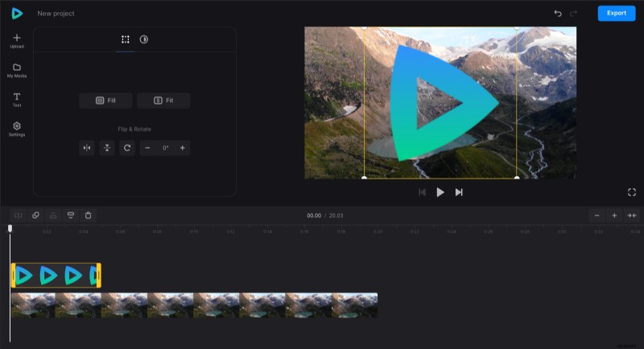644x349 pixels.
Task: Switch to the Adjust color tab
Action: [x=144, y=39]
